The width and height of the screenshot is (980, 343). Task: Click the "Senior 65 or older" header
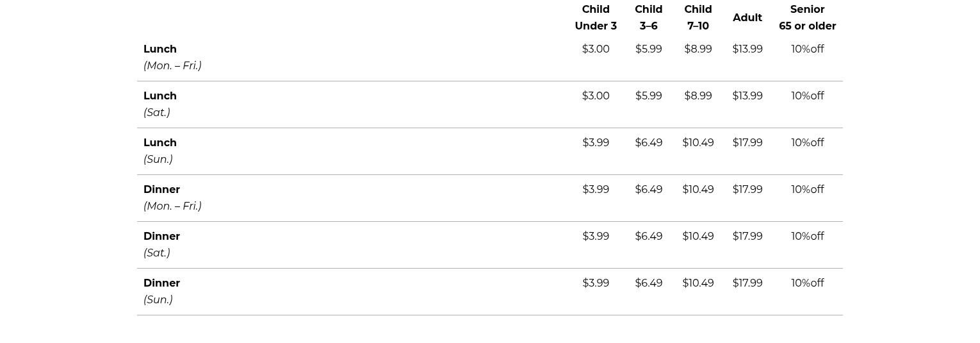click(807, 18)
